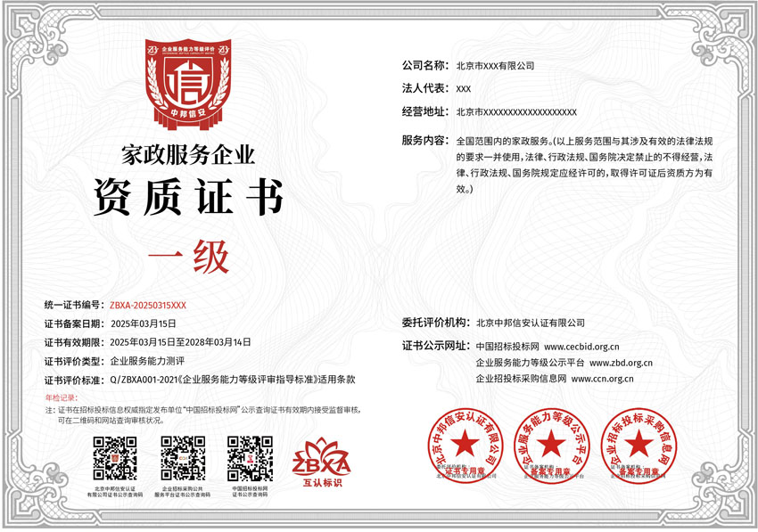Click the 企业服务能力等级公示平台 round red stamp

click(552, 445)
